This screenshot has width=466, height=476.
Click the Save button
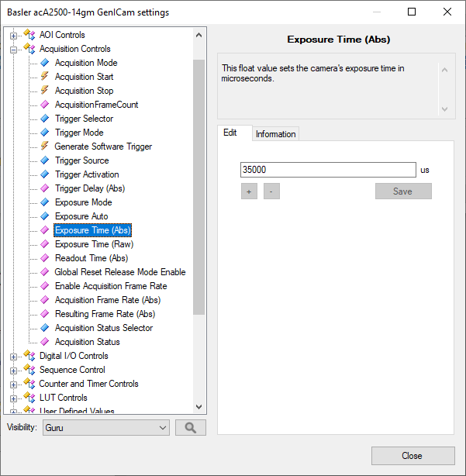point(402,191)
